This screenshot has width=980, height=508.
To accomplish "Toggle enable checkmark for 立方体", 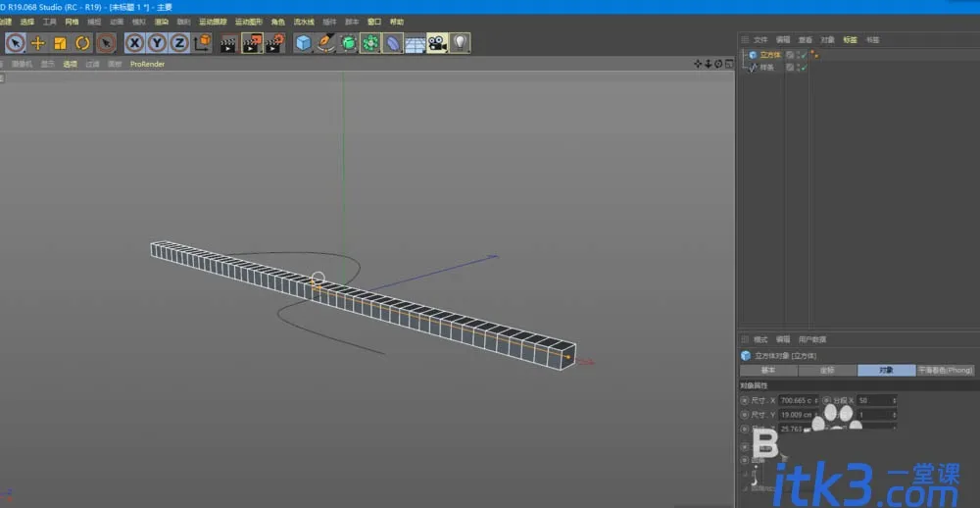I will [x=804, y=55].
